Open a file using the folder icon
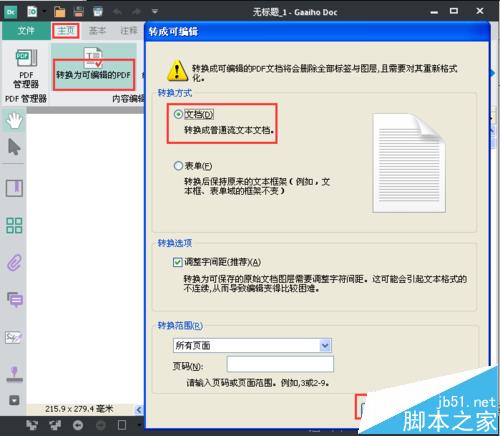The image size is (500, 436). tap(60, 12)
